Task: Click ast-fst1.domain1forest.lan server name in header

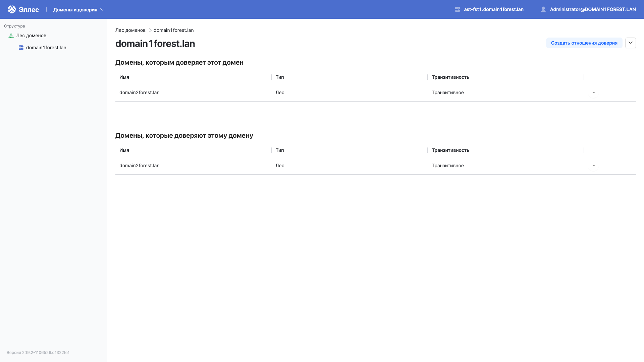Action: point(494,9)
